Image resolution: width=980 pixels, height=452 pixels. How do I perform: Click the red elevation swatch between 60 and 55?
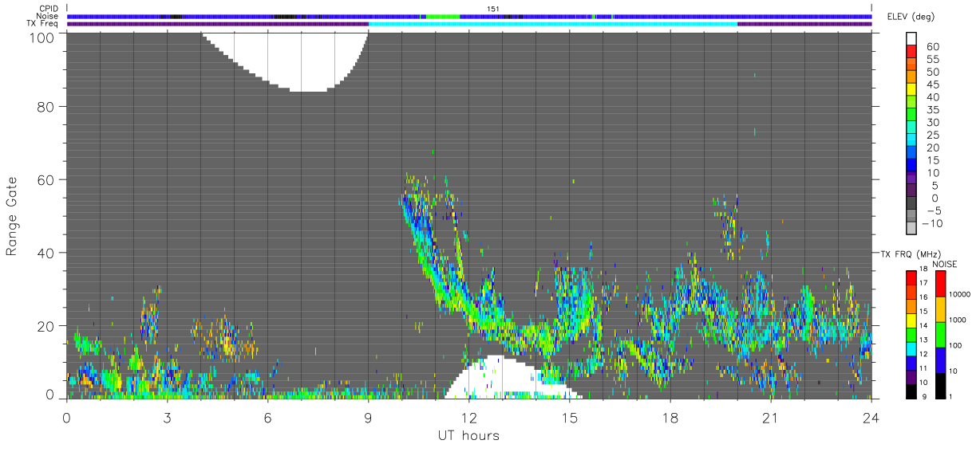point(911,51)
